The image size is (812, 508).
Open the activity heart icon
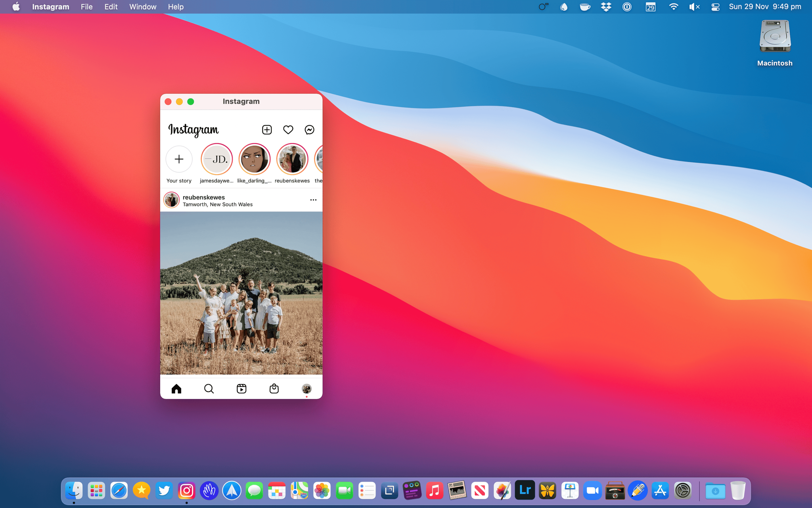click(288, 130)
